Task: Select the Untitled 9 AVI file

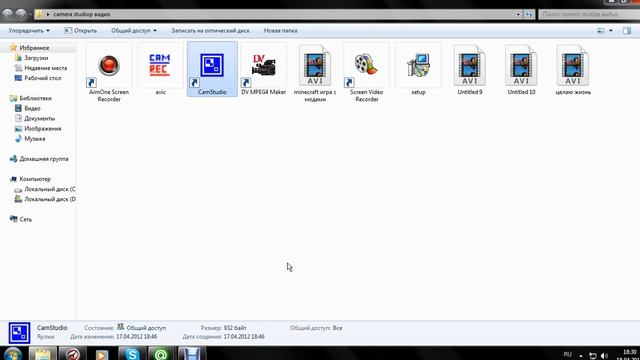Action: click(470, 69)
